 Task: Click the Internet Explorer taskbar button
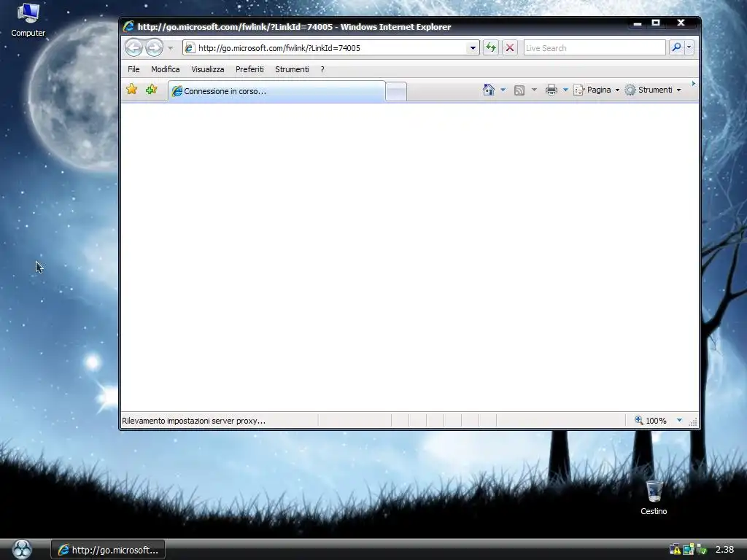pyautogui.click(x=108, y=550)
